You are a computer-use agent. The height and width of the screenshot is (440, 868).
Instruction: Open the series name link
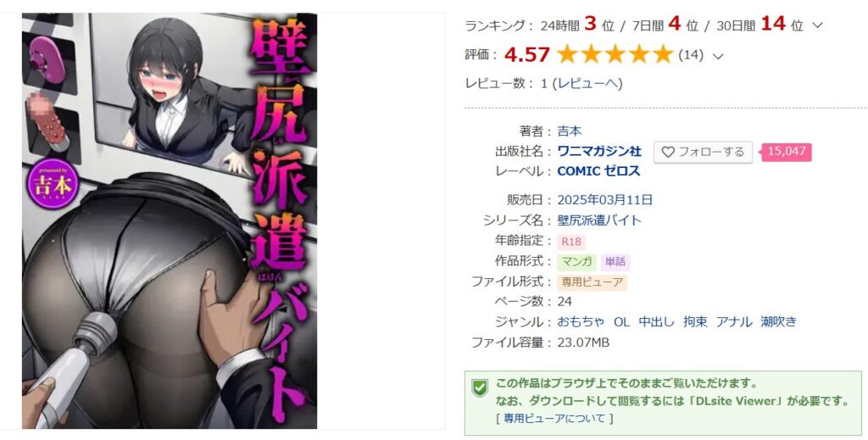point(599,220)
